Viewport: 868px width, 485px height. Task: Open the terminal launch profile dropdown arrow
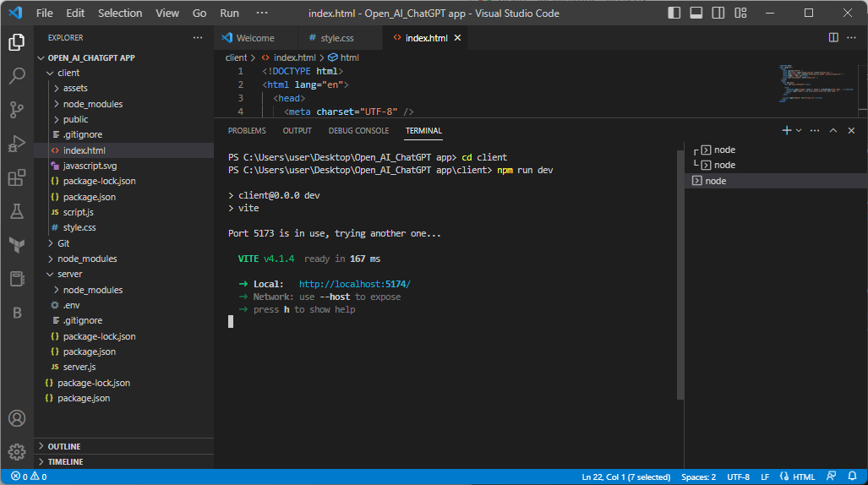(x=799, y=130)
